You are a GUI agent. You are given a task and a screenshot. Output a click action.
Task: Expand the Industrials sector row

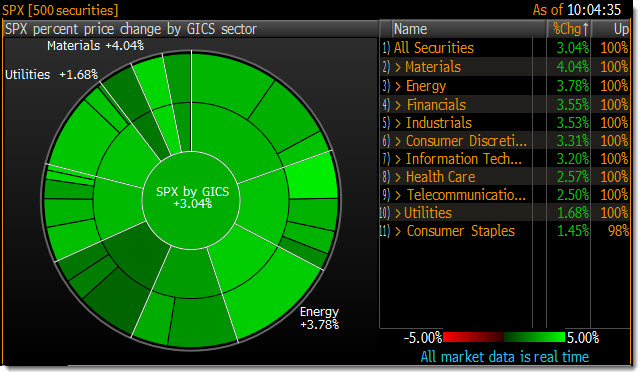pyautogui.click(x=398, y=123)
